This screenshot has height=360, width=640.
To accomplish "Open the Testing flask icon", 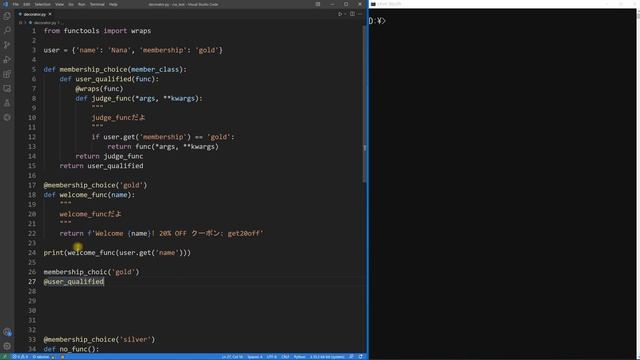I will pos(7,103).
